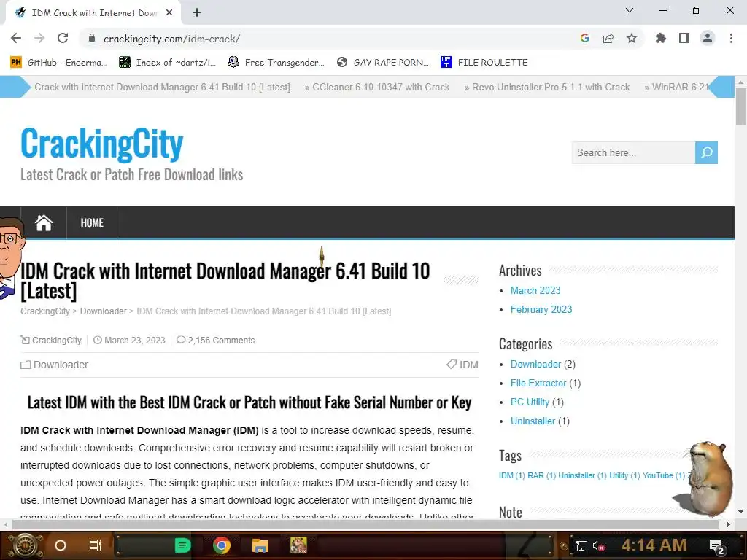Toggle the browser side panel

click(x=684, y=38)
